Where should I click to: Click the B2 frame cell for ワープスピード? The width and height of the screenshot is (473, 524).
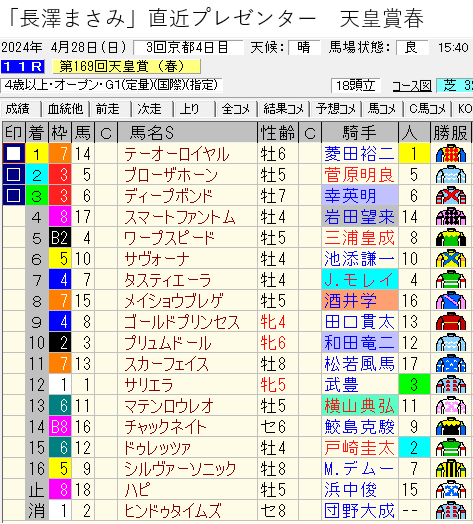point(60,238)
